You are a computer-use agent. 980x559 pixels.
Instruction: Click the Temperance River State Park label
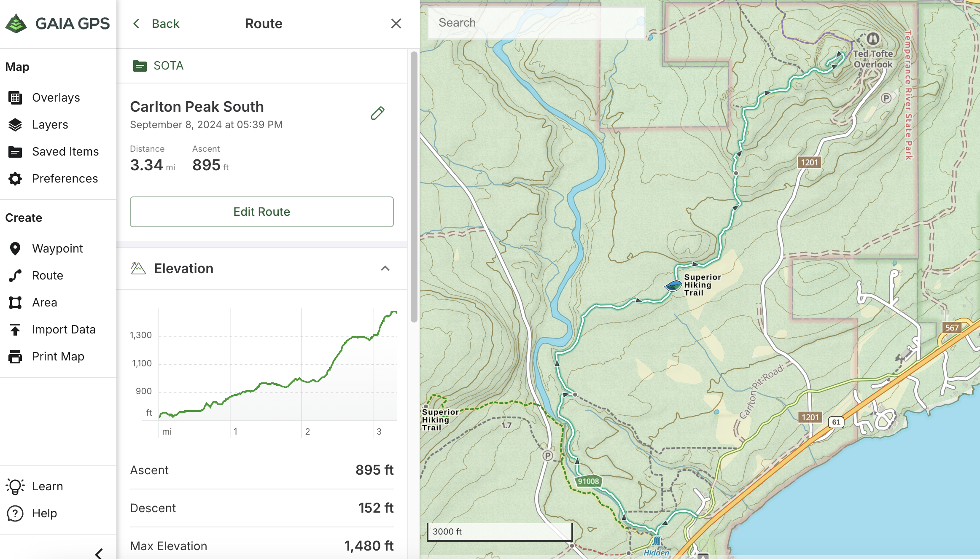pyautogui.click(x=908, y=95)
